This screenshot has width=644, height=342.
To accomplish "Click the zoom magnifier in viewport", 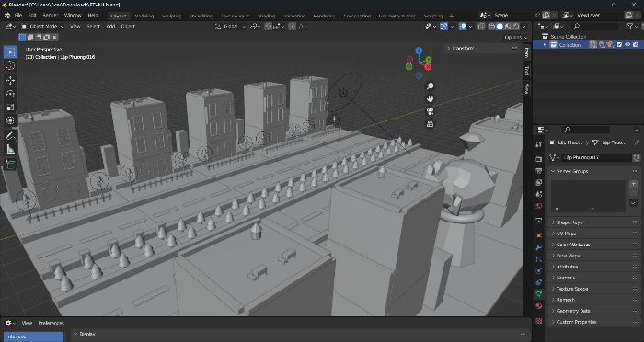I will (x=430, y=85).
